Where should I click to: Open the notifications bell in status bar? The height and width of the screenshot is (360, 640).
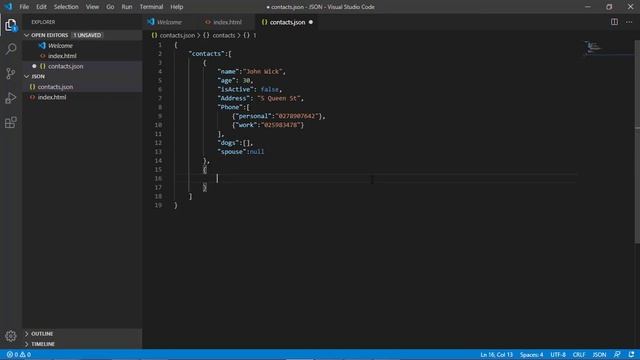631,355
